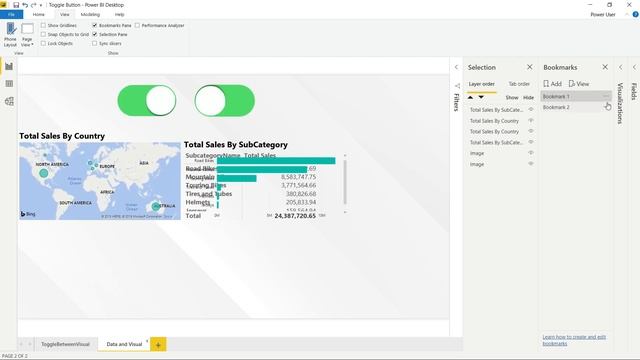Uncheck the Bookmarks Pane checkbox
The height and width of the screenshot is (360, 640).
[95, 25]
